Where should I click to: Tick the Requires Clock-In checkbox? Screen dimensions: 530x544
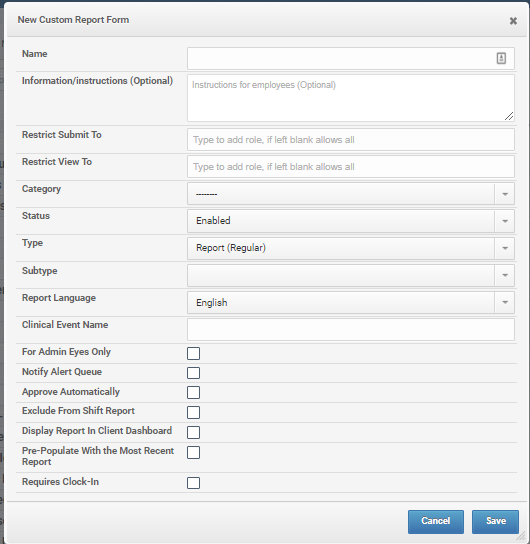click(x=193, y=483)
